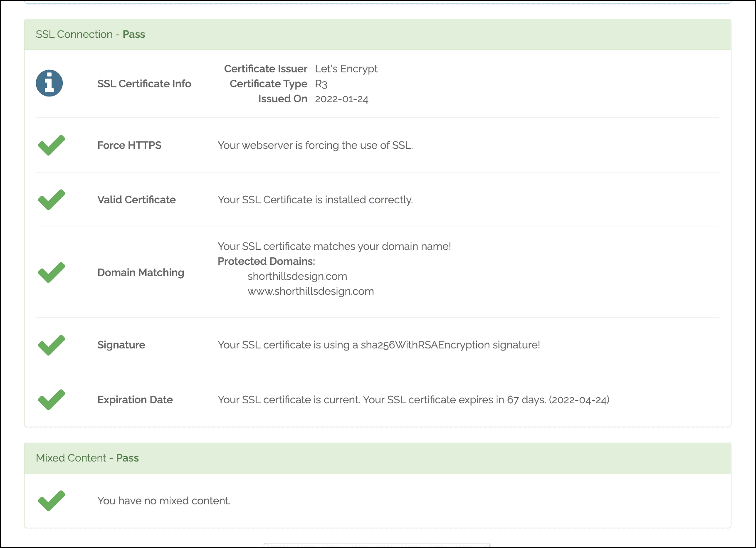Click the SSL Certificate Info label
The width and height of the screenshot is (756, 548).
(x=144, y=84)
